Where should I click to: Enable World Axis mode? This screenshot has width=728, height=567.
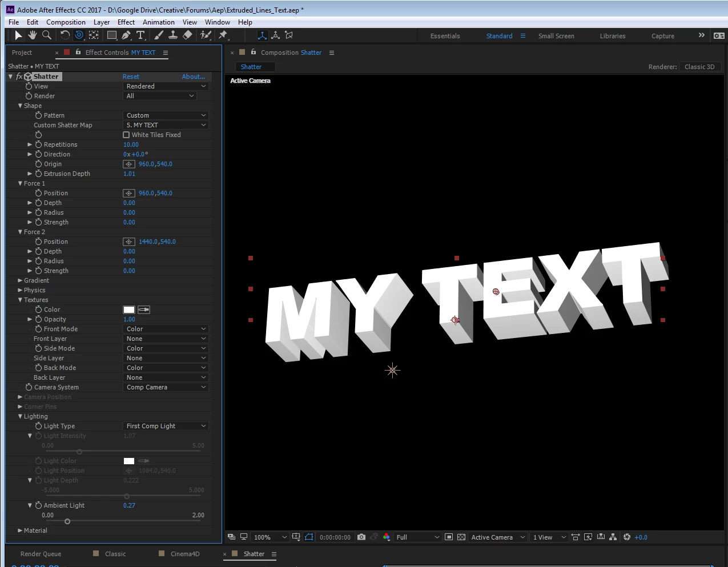coord(276,35)
